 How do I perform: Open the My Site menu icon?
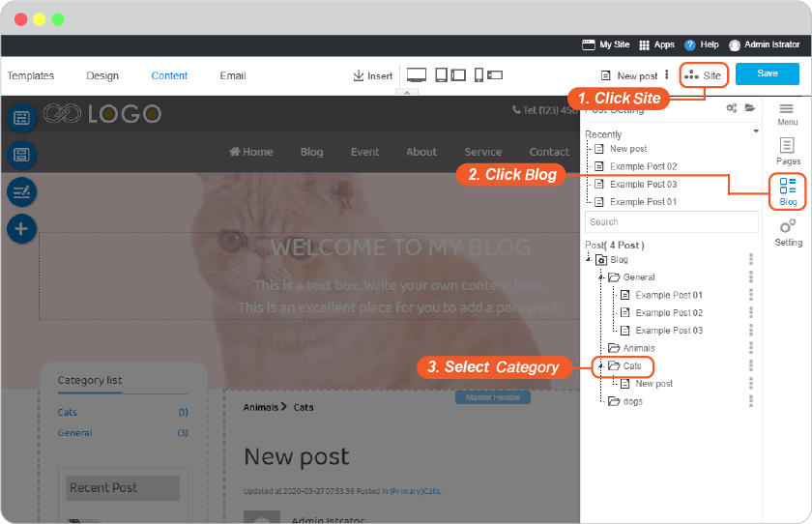tap(589, 44)
